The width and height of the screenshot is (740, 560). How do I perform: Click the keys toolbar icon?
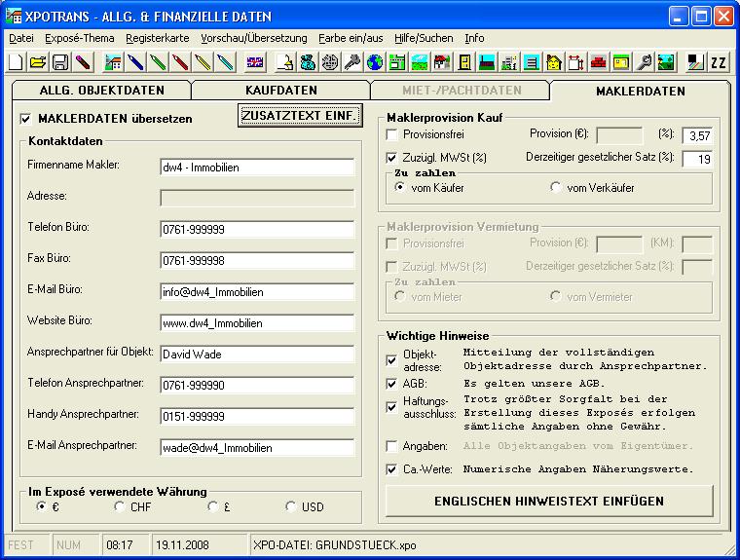[x=352, y=62]
